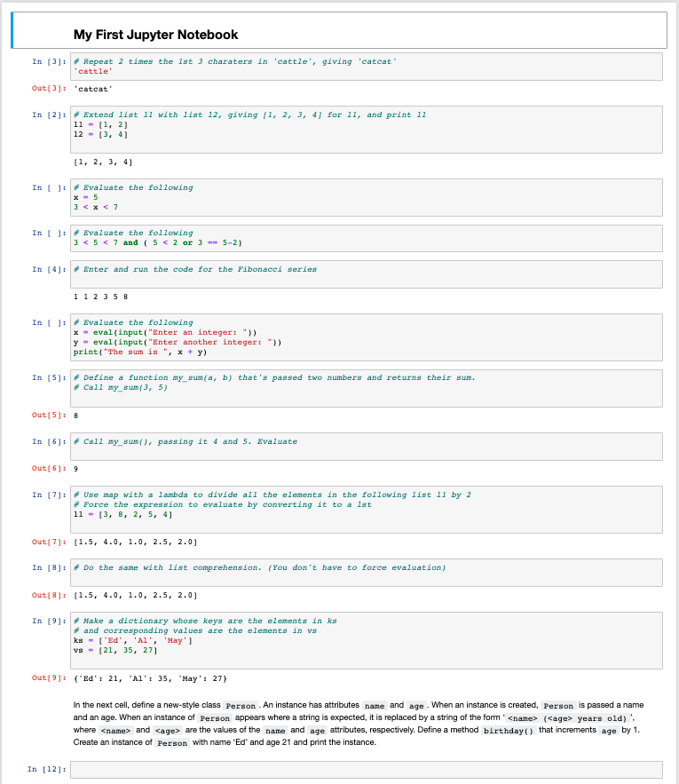This screenshot has width=679, height=784.
Task: Click the line 'x = 5'
Action: click(86, 197)
